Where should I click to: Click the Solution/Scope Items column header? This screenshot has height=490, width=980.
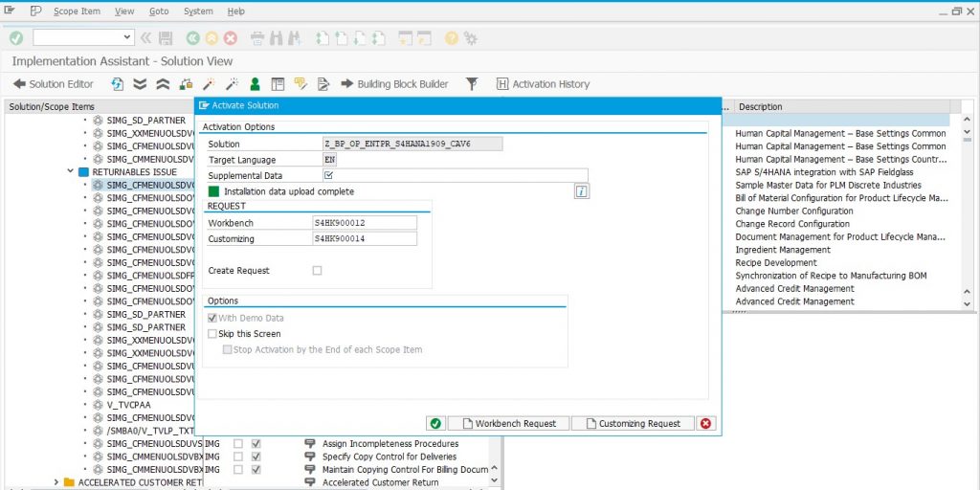[100, 107]
